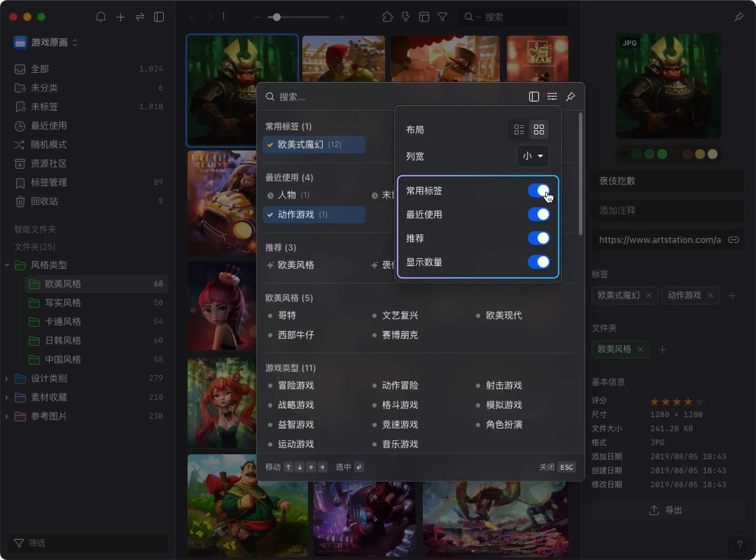Remove the 动作游戏 tag chip

[710, 296]
